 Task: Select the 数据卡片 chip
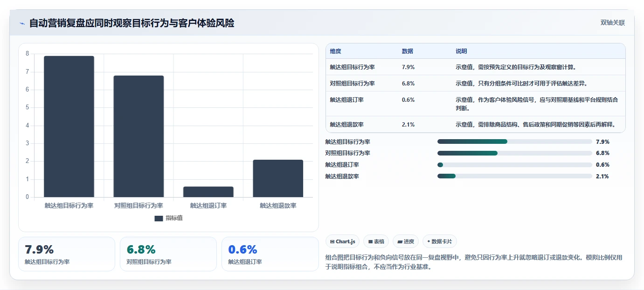tap(440, 241)
